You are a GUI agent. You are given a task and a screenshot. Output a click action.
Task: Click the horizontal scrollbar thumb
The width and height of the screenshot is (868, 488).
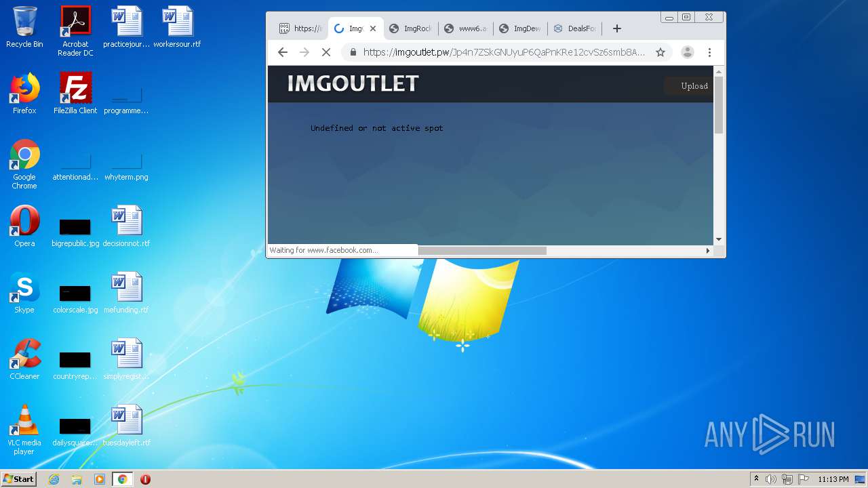[482, 251]
